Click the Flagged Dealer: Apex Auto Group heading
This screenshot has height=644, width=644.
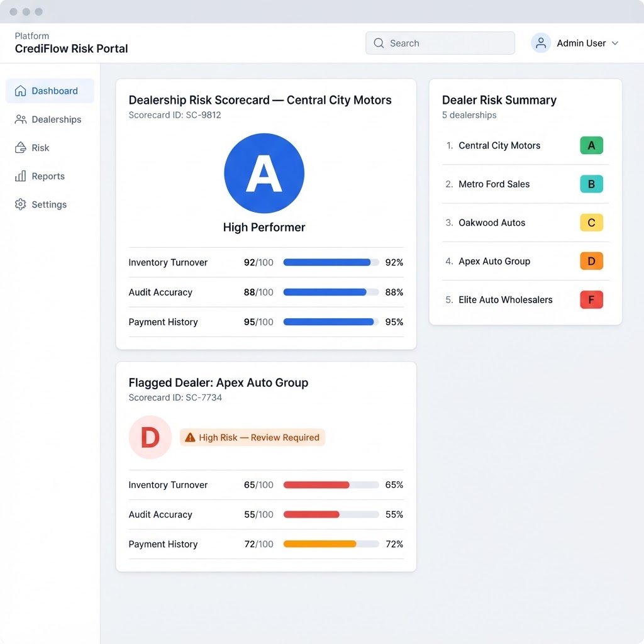[x=218, y=383]
